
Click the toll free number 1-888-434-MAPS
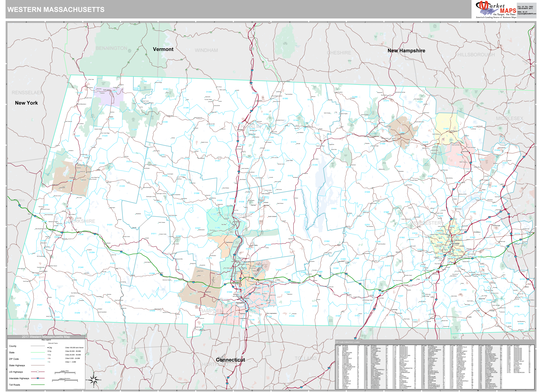(x=525, y=8)
